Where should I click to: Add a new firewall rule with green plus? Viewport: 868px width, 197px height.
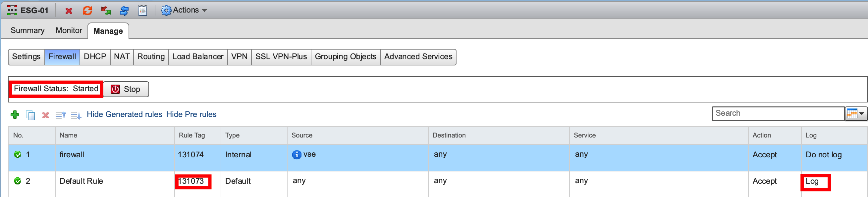(15, 115)
